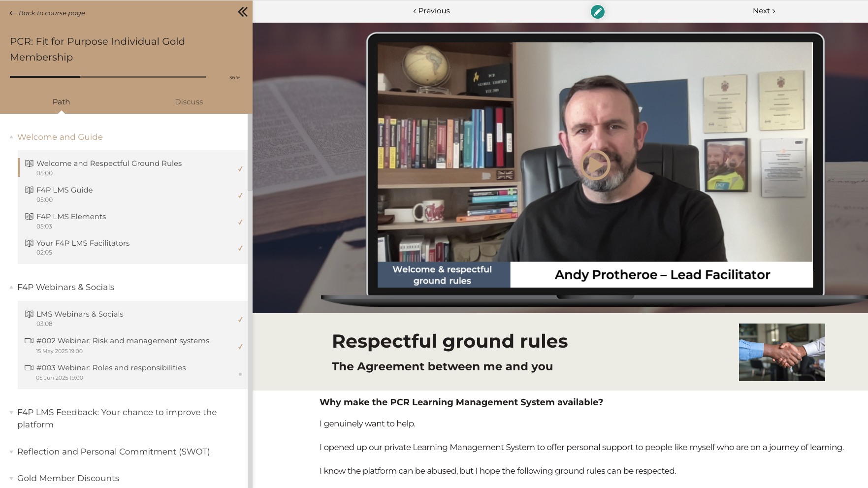The width and height of the screenshot is (868, 488).
Task: Click the video camera icon for #003 Webinar
Action: (29, 368)
